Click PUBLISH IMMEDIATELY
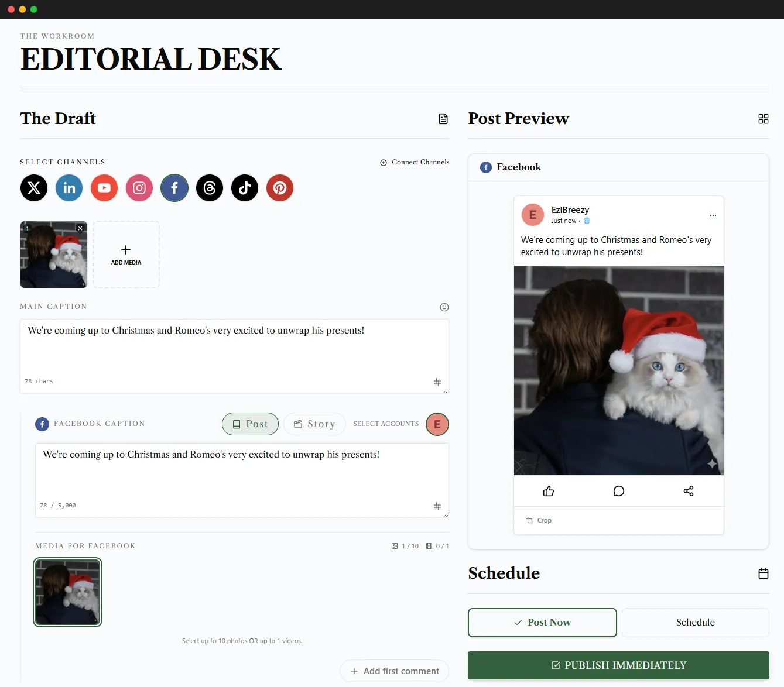 [x=618, y=665]
